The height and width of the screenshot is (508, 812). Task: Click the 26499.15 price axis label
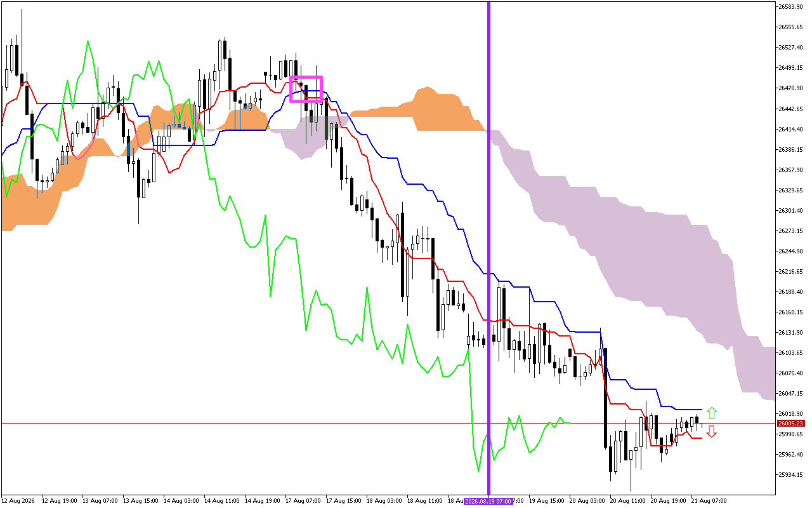tap(790, 68)
